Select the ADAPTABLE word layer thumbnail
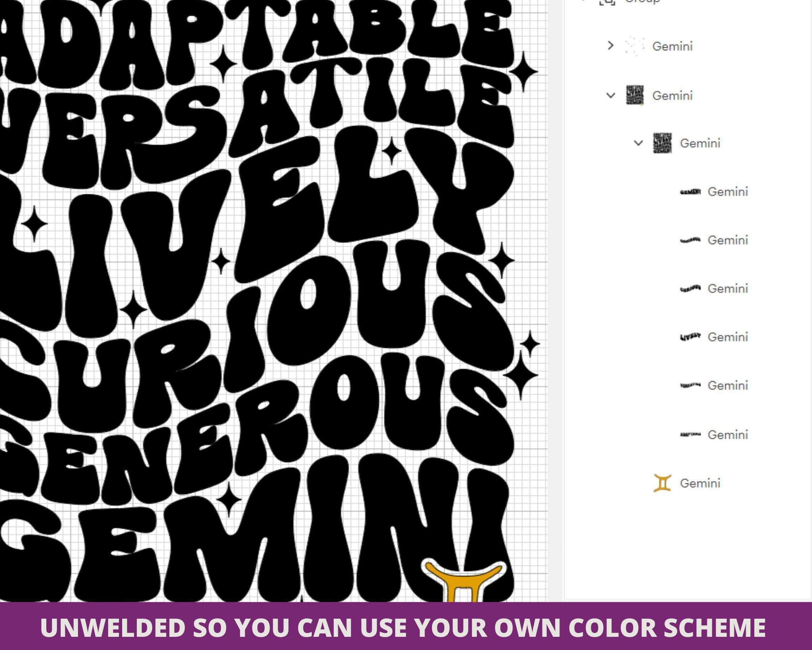This screenshot has height=650, width=812. [x=690, y=434]
